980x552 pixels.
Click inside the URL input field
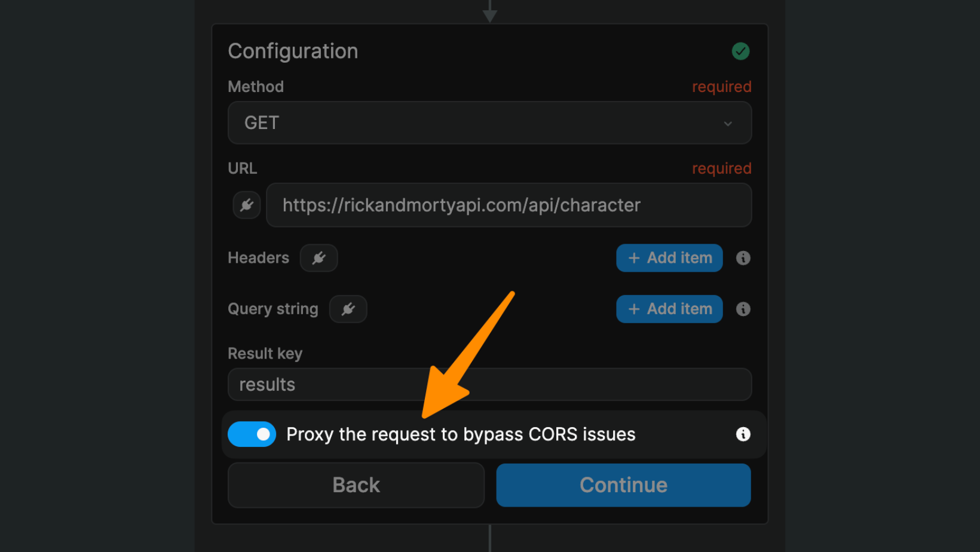coord(508,205)
